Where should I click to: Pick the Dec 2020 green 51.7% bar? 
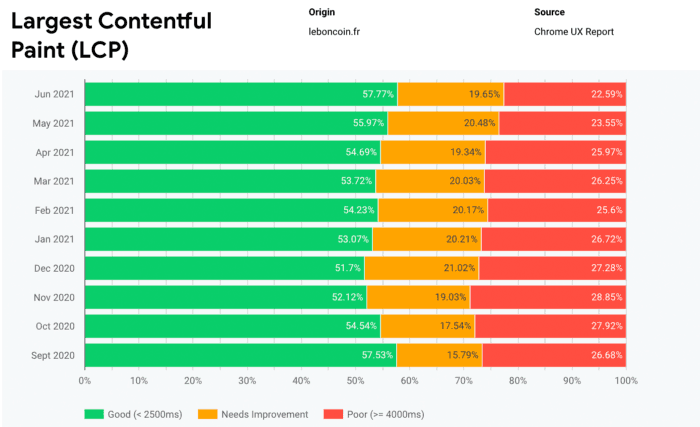[224, 268]
